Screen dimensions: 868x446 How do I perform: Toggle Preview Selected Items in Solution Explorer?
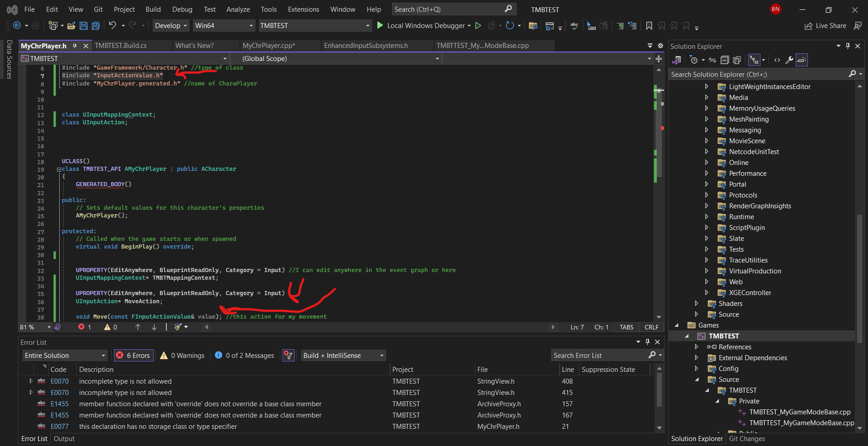802,60
